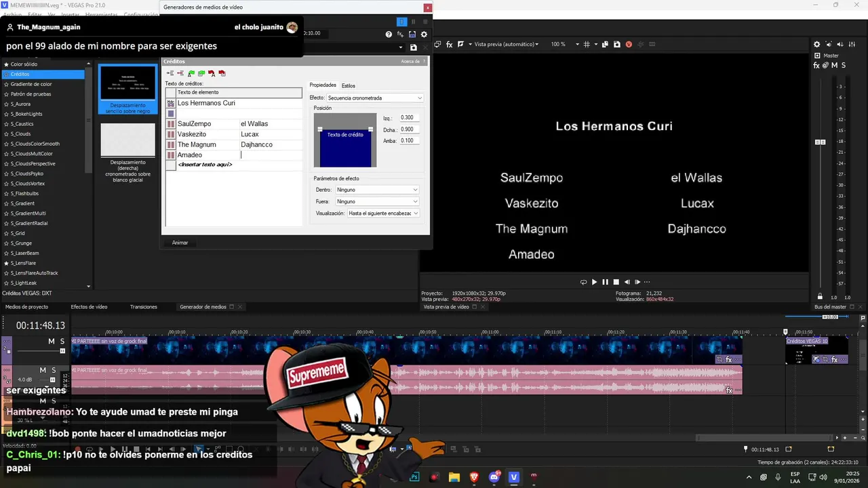This screenshot has height=488, width=868.
Task: Open the preset name dropdown arrow
Action: click(x=401, y=47)
